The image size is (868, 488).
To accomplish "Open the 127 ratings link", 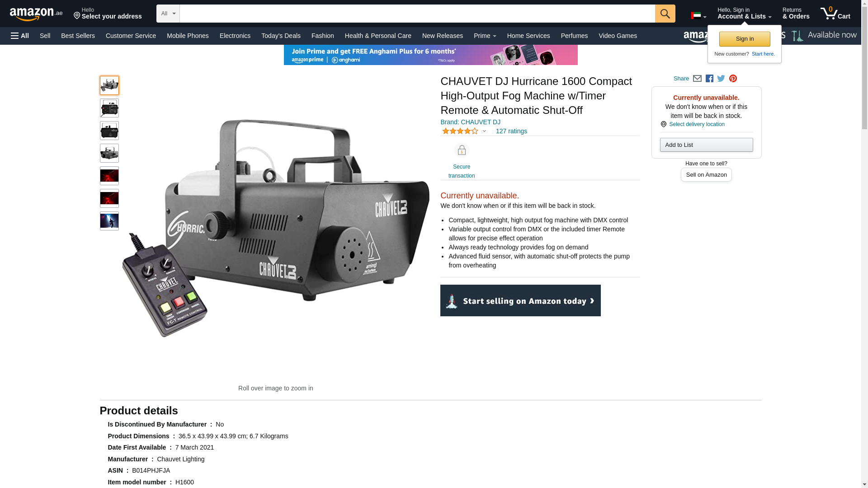I will (511, 131).
